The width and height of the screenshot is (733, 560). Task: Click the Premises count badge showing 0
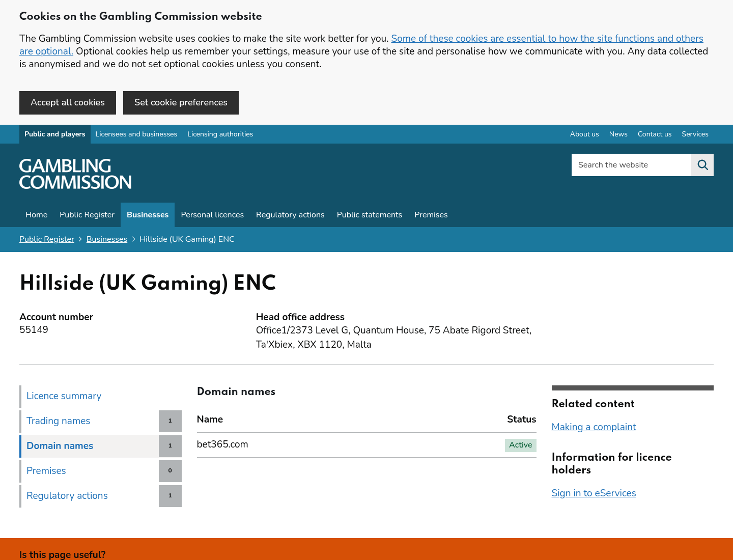click(170, 471)
